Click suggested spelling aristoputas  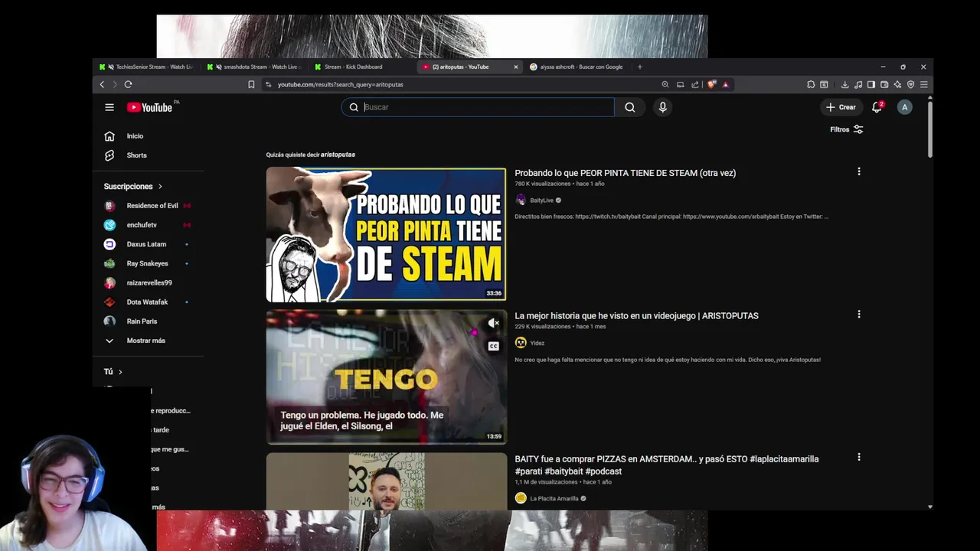[x=338, y=155]
